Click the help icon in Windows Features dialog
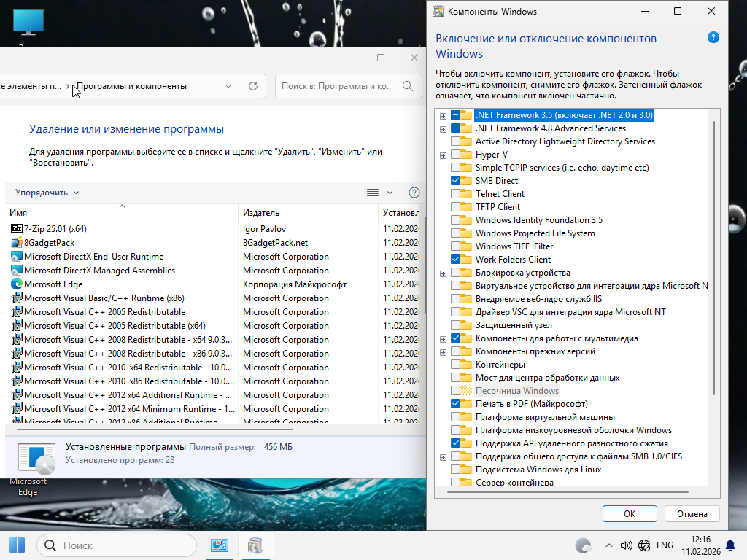This screenshot has width=747, height=560. coord(713,39)
